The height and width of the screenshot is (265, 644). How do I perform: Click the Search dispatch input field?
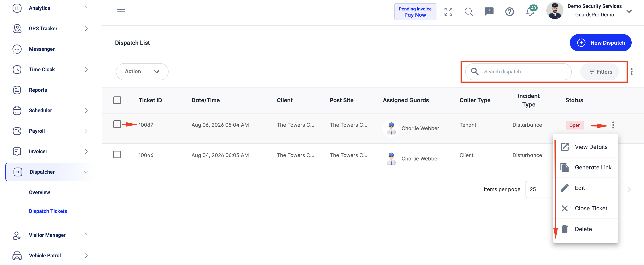(x=518, y=72)
